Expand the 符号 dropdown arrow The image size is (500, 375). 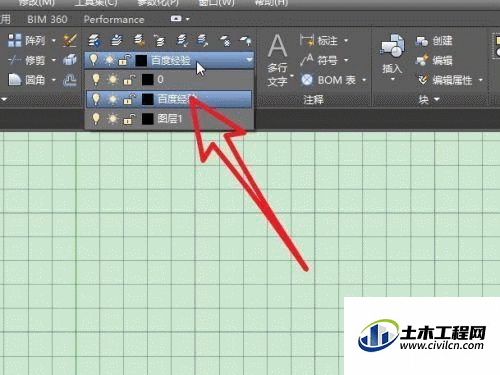coord(346,60)
